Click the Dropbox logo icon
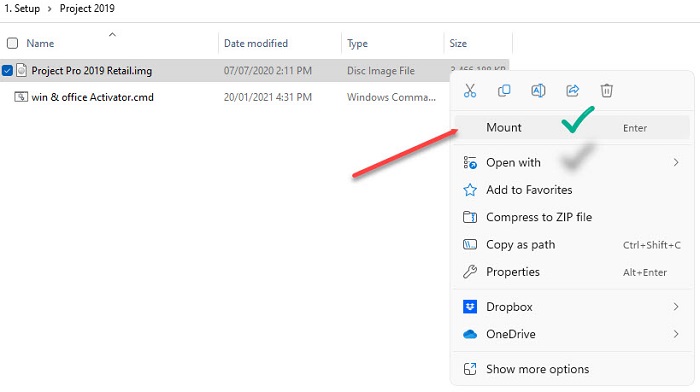700x392 pixels. pyautogui.click(x=470, y=307)
